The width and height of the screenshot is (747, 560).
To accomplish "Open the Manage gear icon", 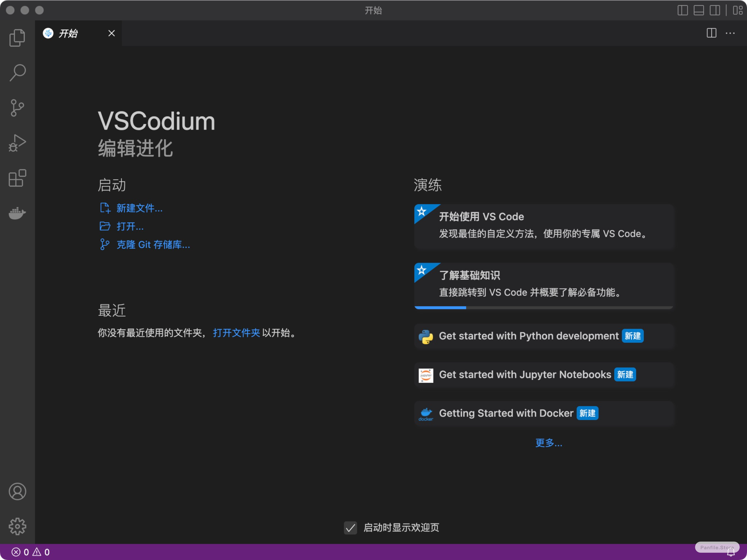I will pyautogui.click(x=17, y=526).
